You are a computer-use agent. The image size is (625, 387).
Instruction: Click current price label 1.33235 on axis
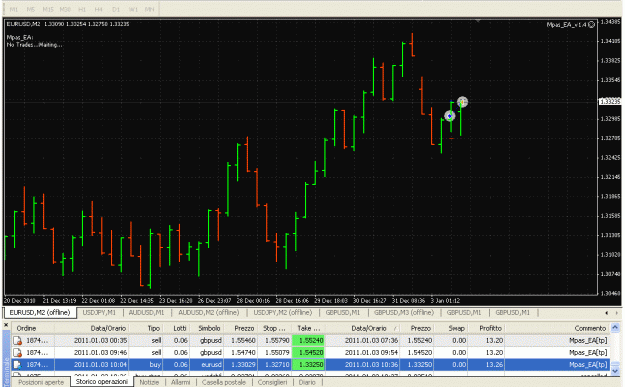pos(610,102)
